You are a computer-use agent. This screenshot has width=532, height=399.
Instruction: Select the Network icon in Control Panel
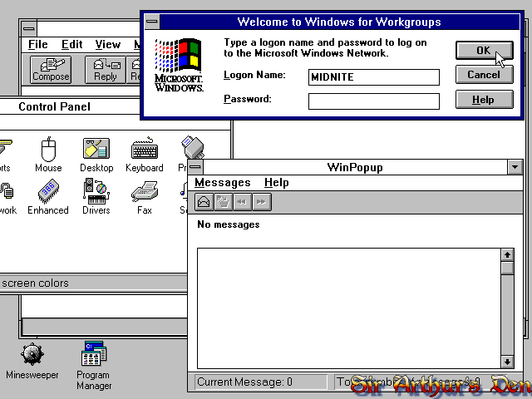coord(7,197)
